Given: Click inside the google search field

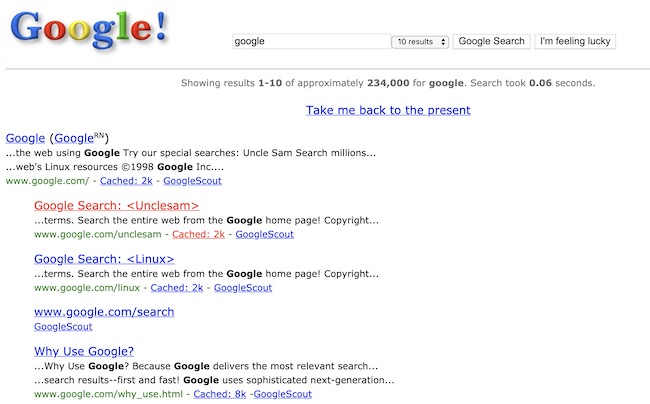Looking at the screenshot, I should click(x=311, y=41).
